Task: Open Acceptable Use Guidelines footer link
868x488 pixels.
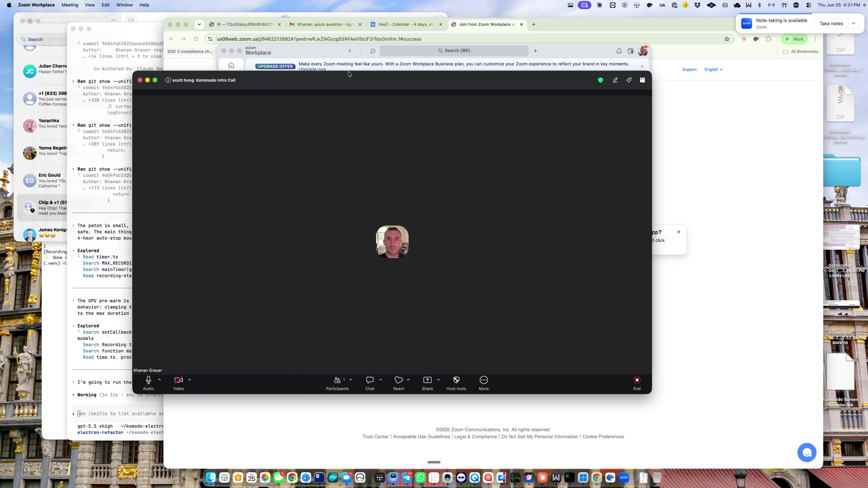Action: tap(421, 436)
